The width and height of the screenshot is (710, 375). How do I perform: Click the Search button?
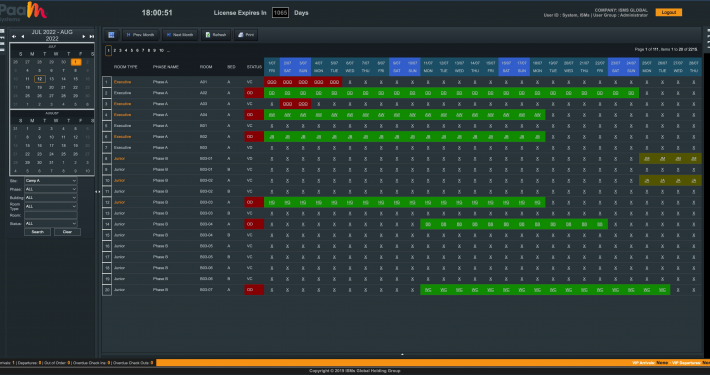[38, 232]
